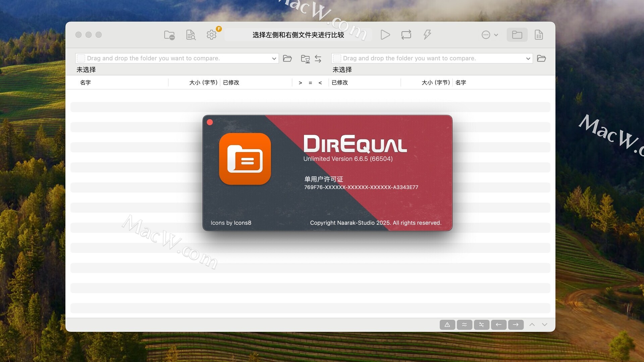Browse for the left folder
The height and width of the screenshot is (362, 644).
tap(287, 58)
